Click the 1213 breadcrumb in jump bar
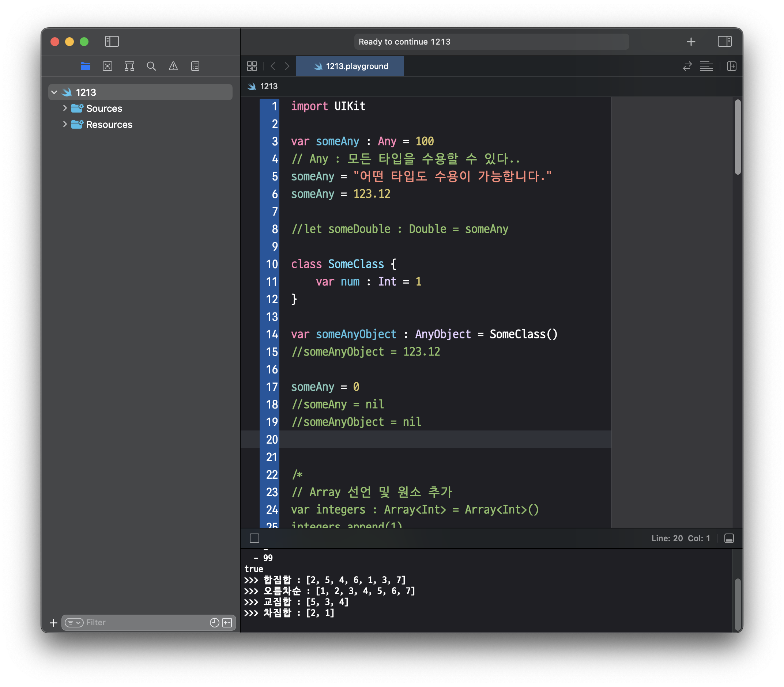 (x=263, y=86)
